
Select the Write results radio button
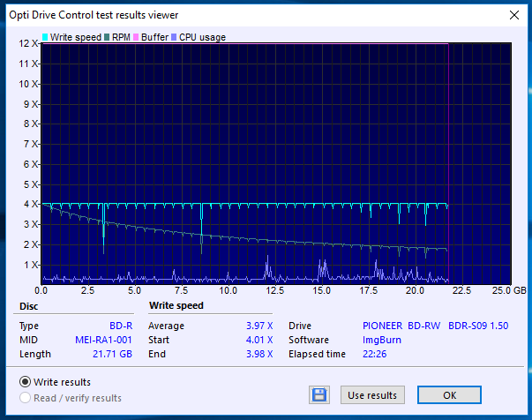[25, 382]
